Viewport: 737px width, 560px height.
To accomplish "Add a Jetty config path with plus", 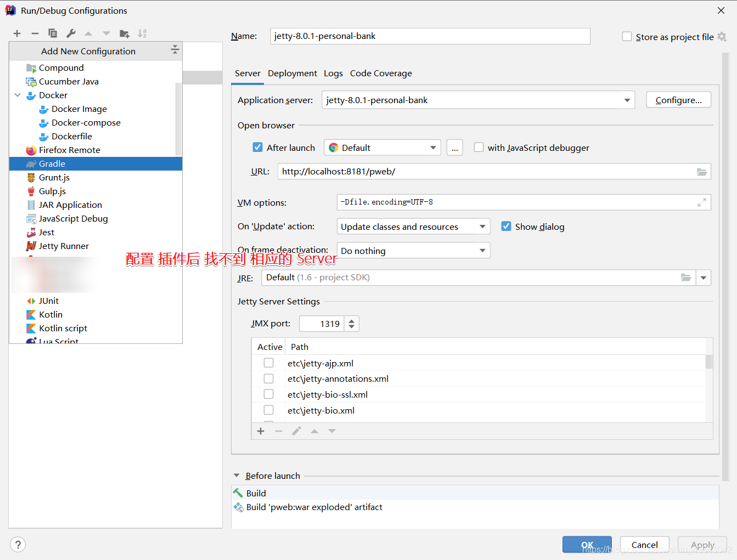I will (261, 431).
